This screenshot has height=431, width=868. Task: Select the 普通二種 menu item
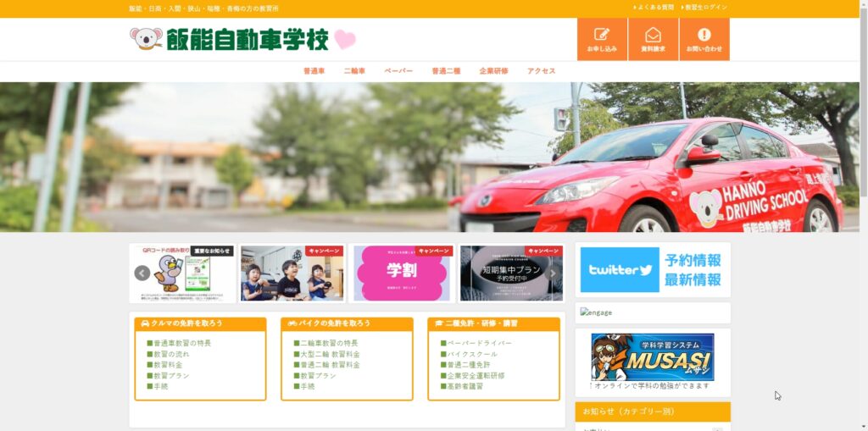[x=446, y=71]
